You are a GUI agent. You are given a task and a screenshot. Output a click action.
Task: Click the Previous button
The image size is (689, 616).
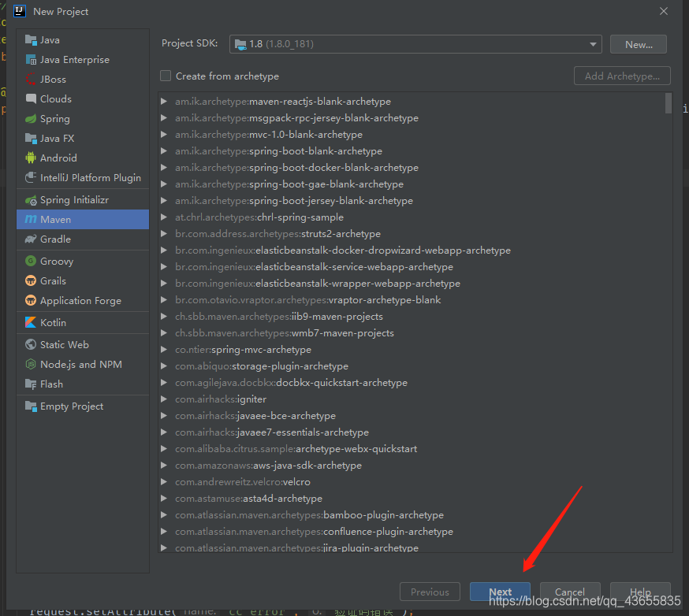[x=430, y=592]
